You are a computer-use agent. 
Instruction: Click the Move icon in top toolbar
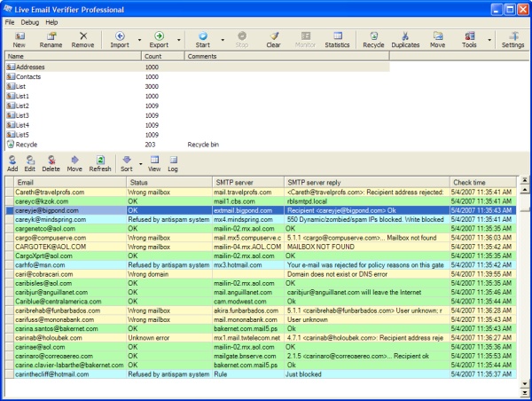[438, 40]
